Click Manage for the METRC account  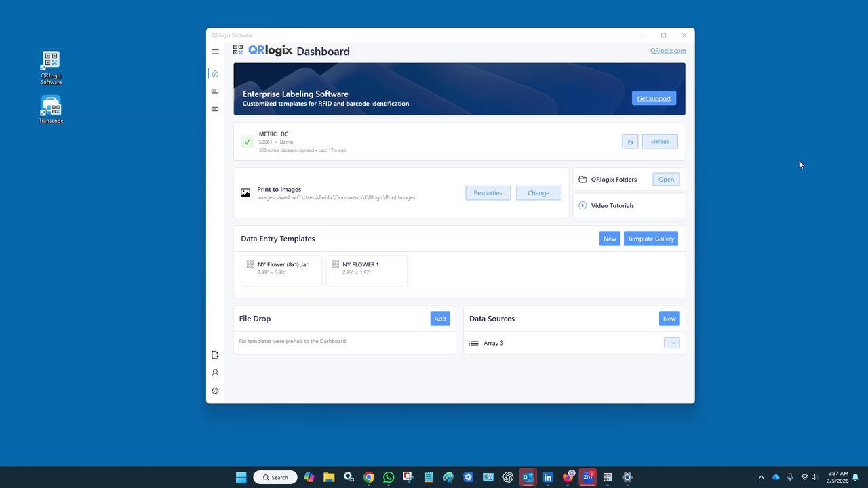pyautogui.click(x=660, y=142)
